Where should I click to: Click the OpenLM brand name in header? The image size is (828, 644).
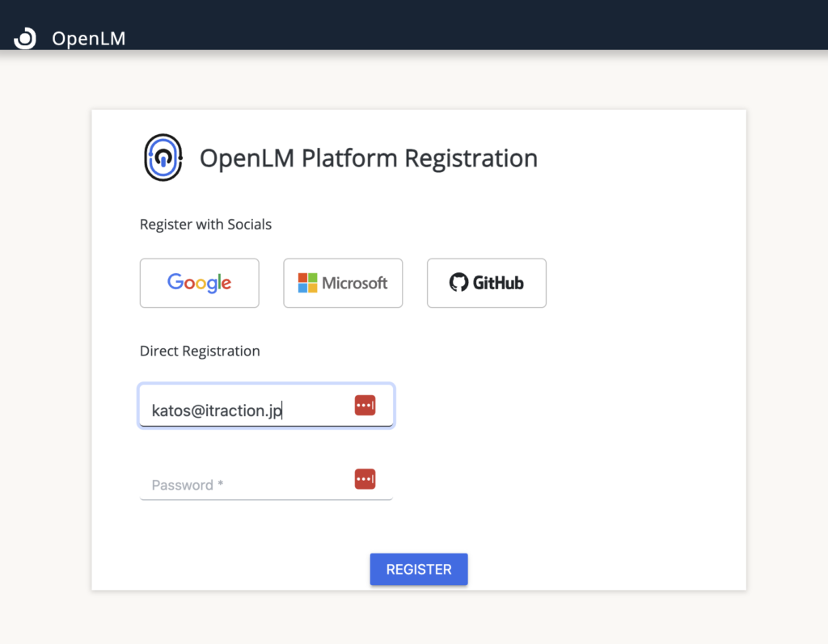pos(89,39)
